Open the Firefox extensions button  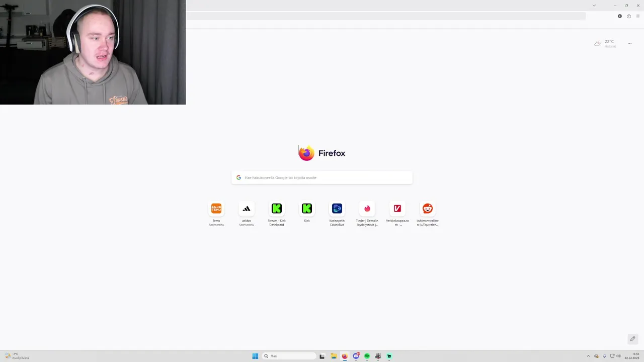point(629,16)
